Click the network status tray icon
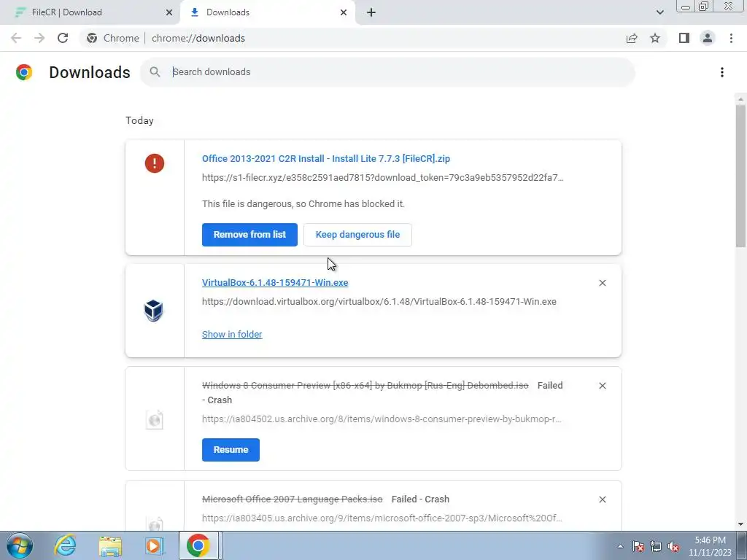Viewport: 747px width, 560px height. click(x=656, y=546)
